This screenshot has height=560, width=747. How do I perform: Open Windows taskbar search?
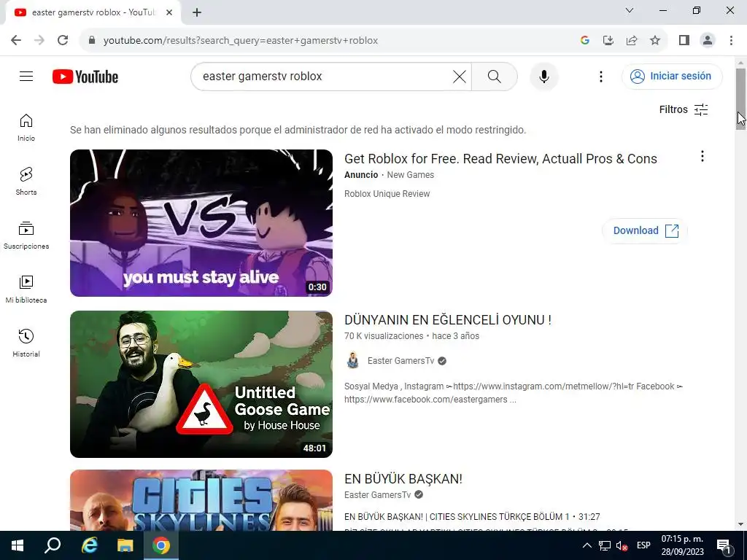tap(53, 545)
